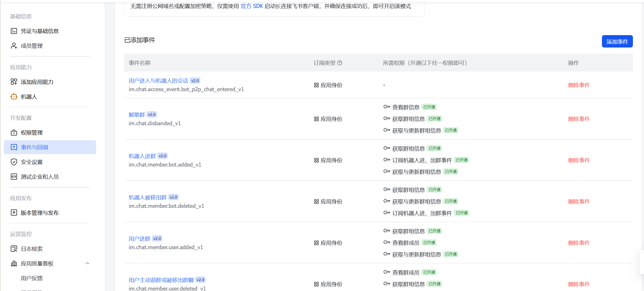Click the orange robot icon

click(x=14, y=97)
